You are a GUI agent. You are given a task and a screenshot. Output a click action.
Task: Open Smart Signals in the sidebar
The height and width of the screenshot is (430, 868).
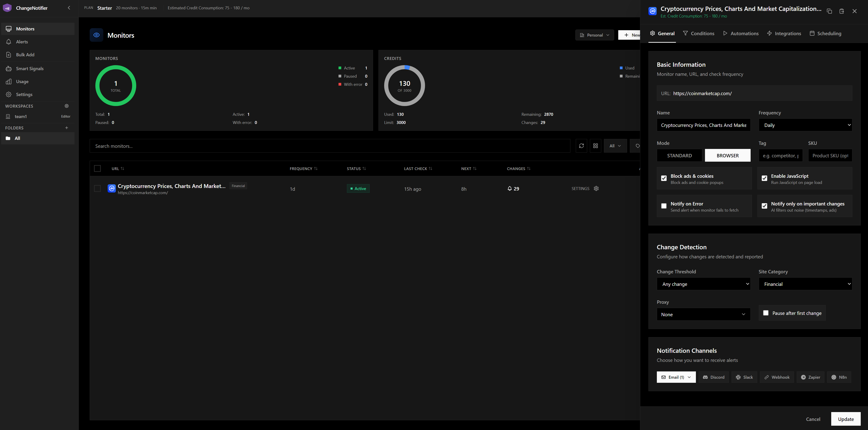(x=30, y=68)
